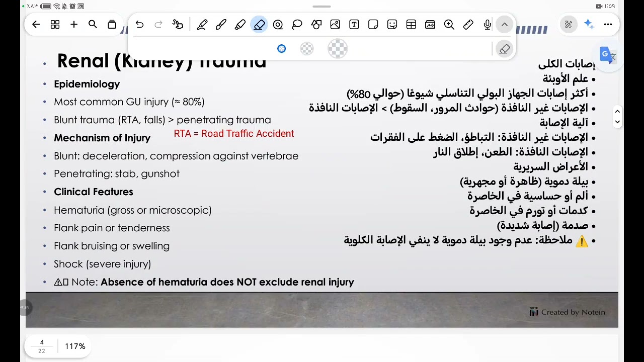Open the page grid overview
The height and width of the screenshot is (362, 644).
(55, 25)
